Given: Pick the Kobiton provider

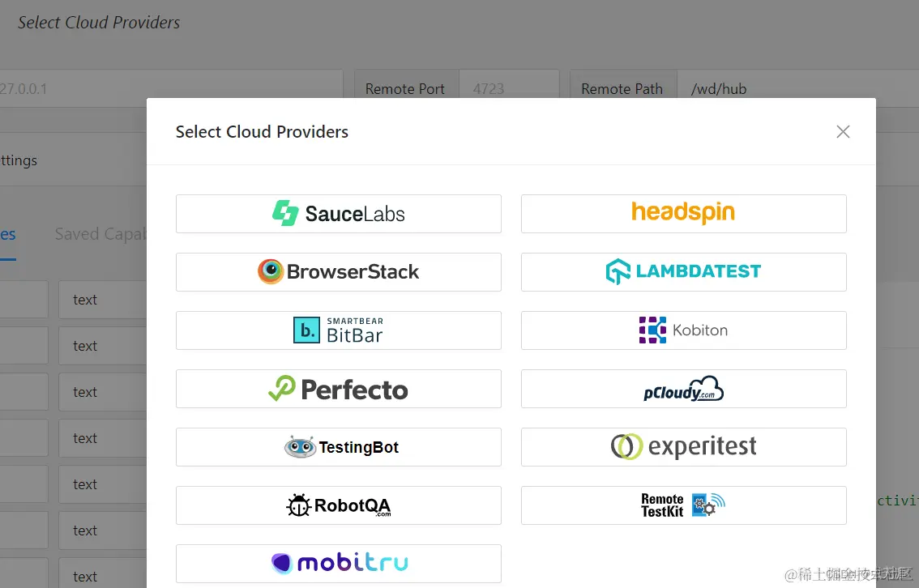Looking at the screenshot, I should 683,330.
